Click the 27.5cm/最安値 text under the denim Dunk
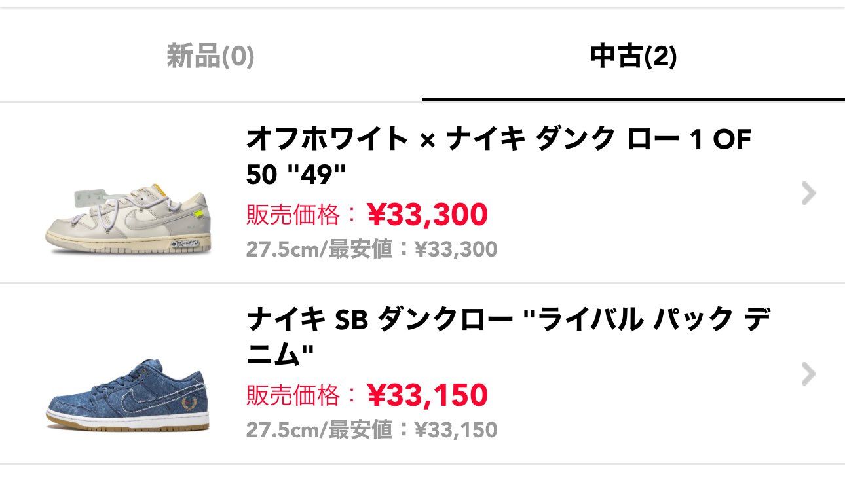This screenshot has width=845, height=504. pos(371,431)
